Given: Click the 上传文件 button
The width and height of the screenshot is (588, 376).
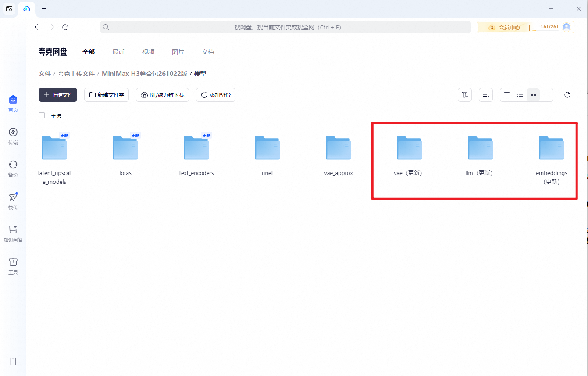Looking at the screenshot, I should tap(58, 95).
